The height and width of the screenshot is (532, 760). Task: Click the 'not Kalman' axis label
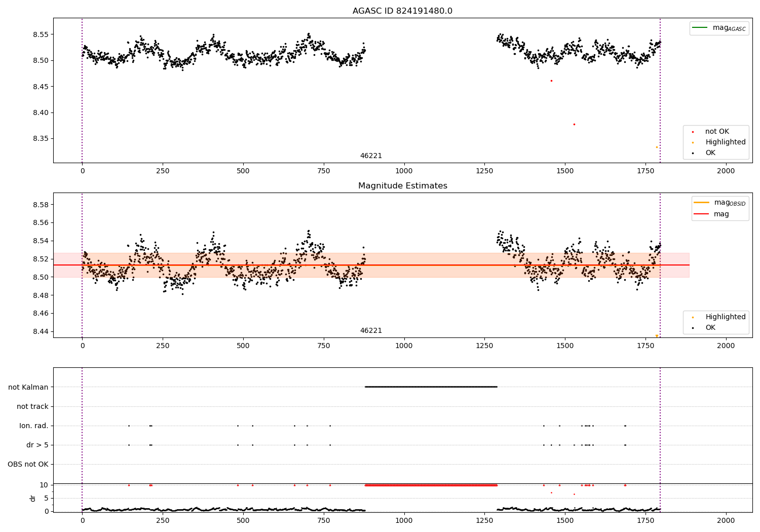[x=28, y=387]
